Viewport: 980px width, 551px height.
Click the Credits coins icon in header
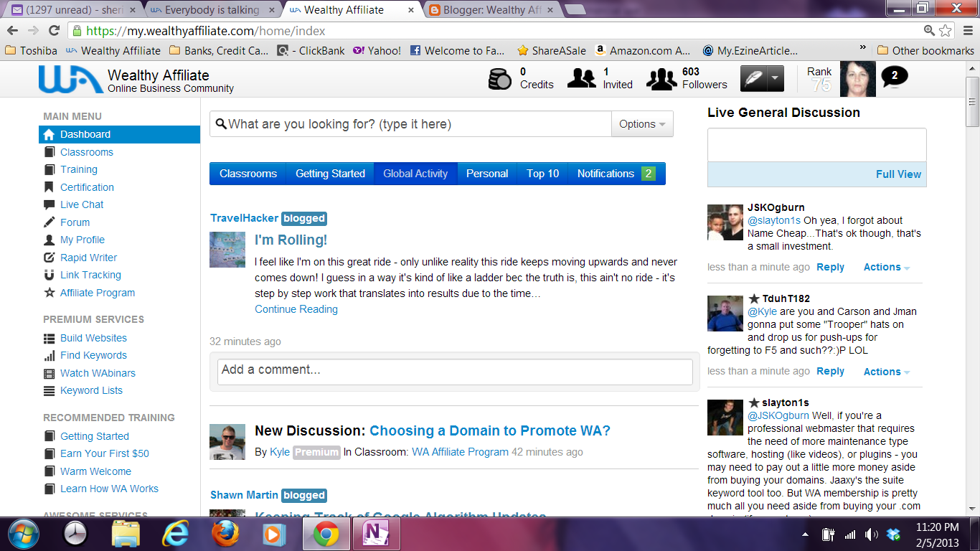coord(500,78)
